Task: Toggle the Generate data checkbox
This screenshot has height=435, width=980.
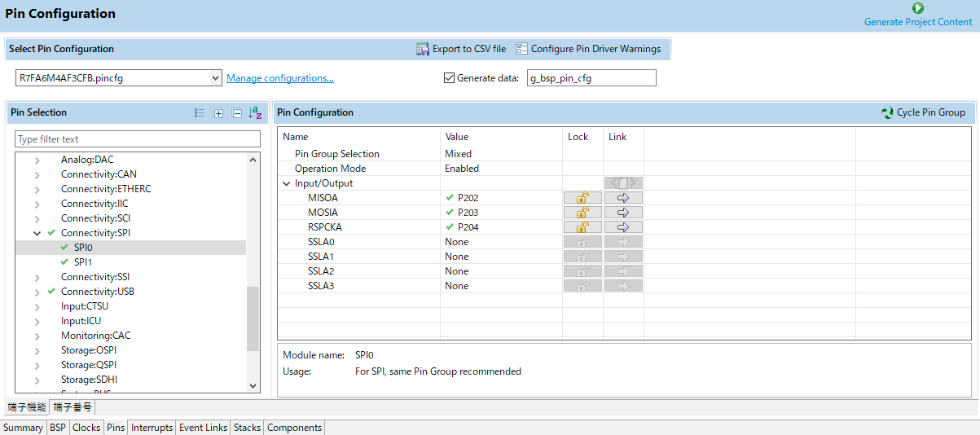Action: [x=449, y=78]
